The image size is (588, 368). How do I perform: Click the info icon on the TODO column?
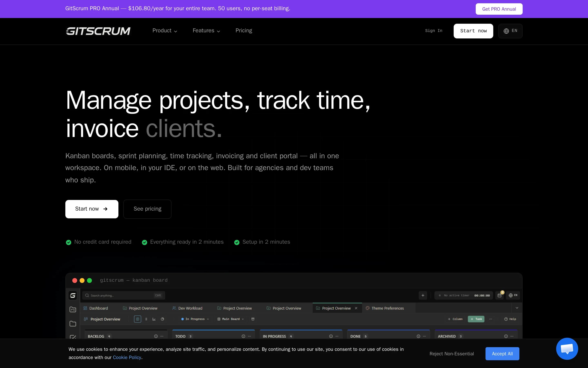click(x=243, y=336)
